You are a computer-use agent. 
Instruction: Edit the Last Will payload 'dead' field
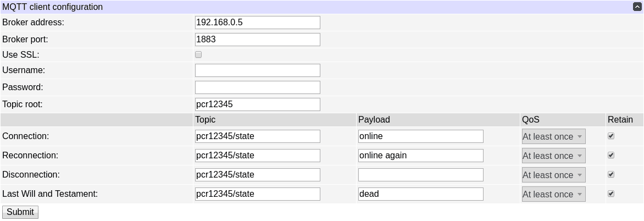point(420,194)
